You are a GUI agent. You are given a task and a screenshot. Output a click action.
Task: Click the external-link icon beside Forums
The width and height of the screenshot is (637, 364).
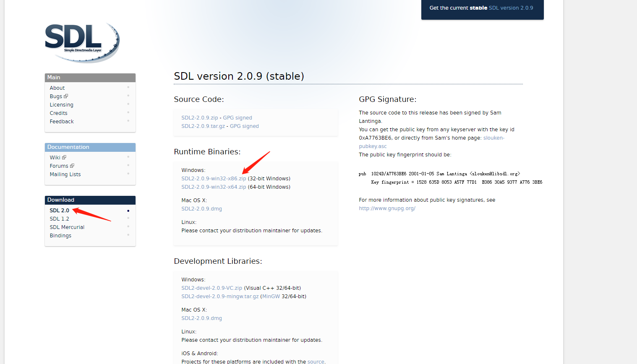pyautogui.click(x=72, y=166)
